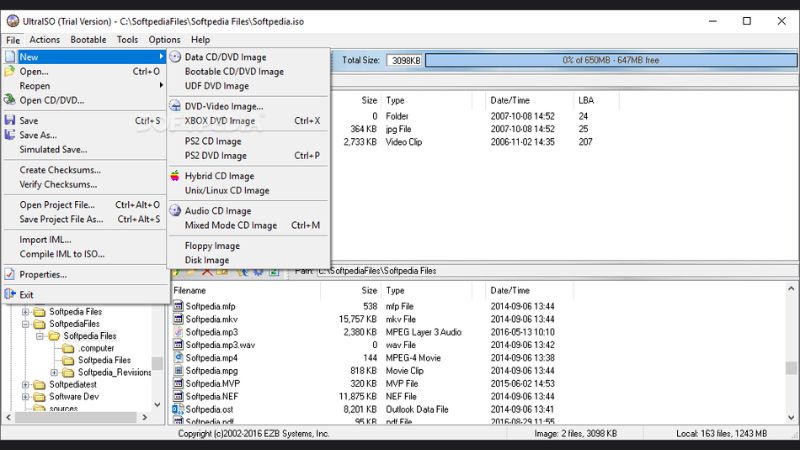Click folder tree vertical scrollbar down arrow
The width and height of the screenshot is (800, 450).
pyautogui.click(x=157, y=405)
